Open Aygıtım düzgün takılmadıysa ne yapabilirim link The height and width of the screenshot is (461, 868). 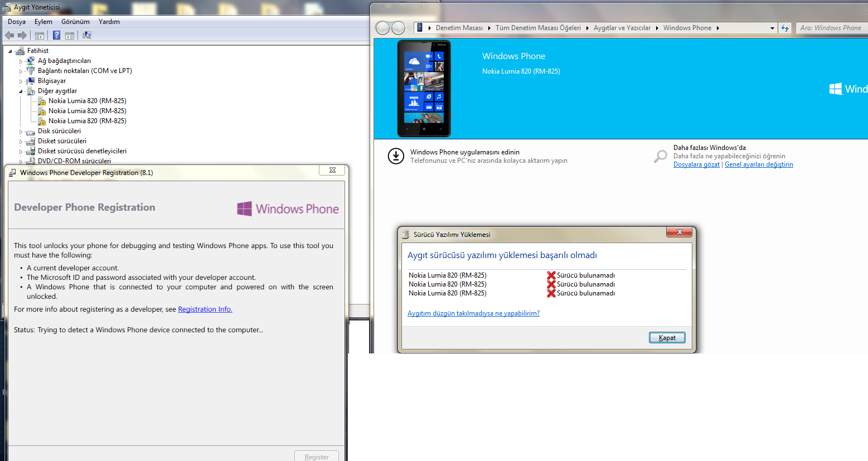473,313
